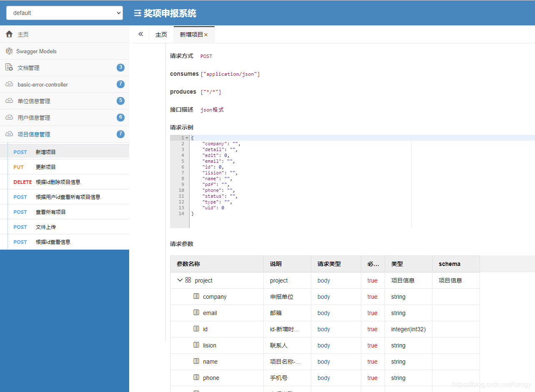The image size is (535, 392).
Task: Close the 新增项目 tab with the x
Action: [x=206, y=35]
